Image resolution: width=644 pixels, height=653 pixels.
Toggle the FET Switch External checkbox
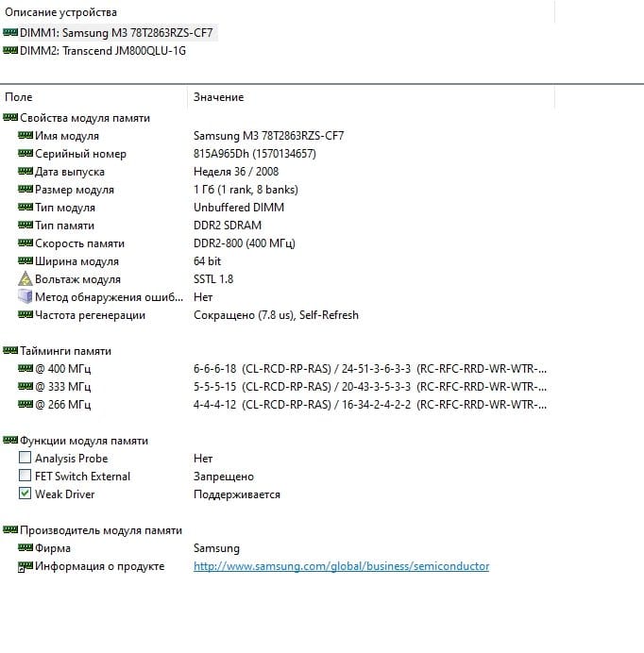click(25, 476)
